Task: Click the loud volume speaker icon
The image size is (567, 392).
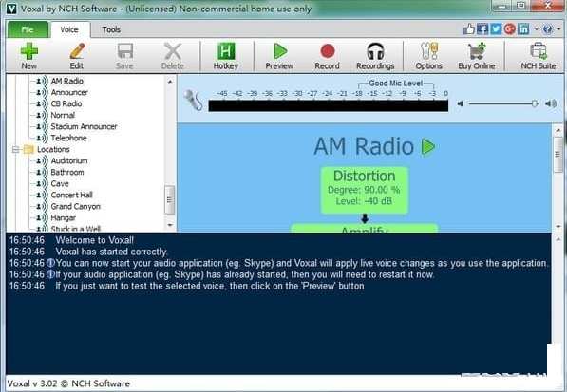Action: click(x=551, y=104)
